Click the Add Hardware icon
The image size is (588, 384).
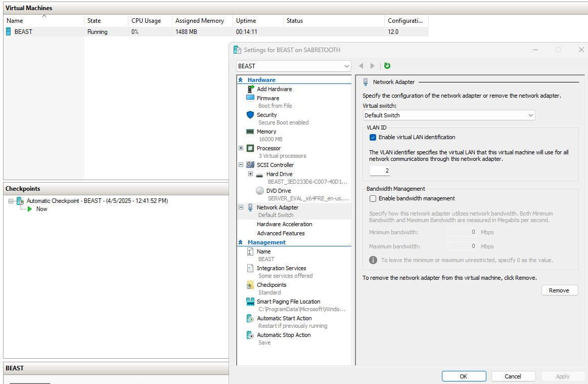(250, 89)
